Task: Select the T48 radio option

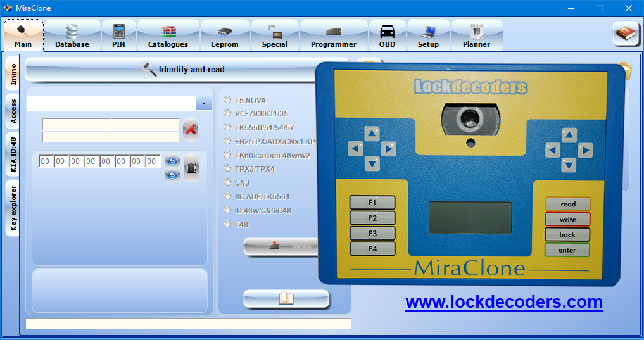Action: point(227,224)
